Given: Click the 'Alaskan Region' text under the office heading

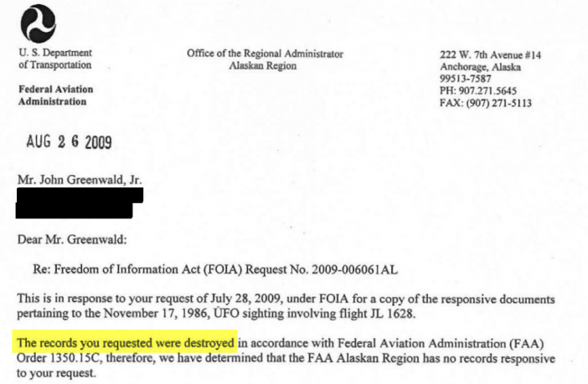Looking at the screenshot, I should (x=263, y=66).
